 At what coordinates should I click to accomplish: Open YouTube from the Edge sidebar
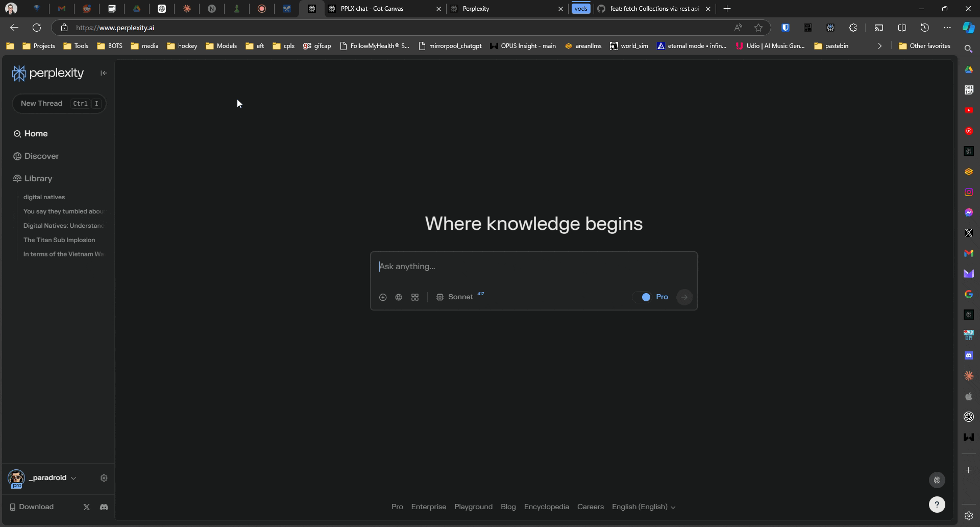coord(969,110)
